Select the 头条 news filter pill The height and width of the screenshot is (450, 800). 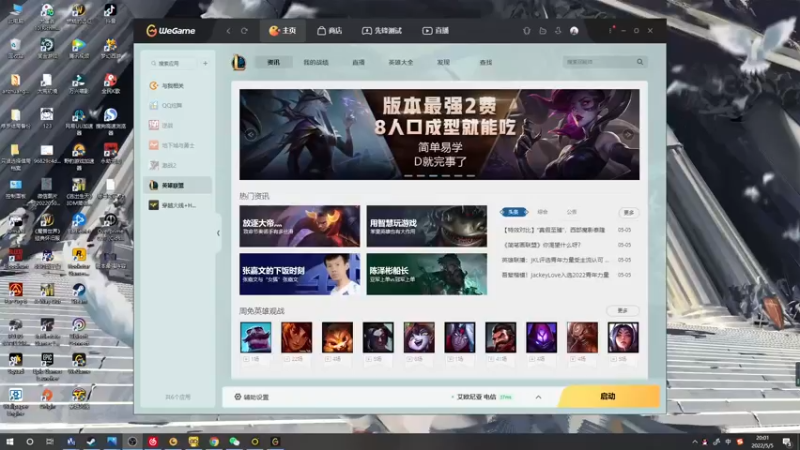pyautogui.click(x=513, y=212)
